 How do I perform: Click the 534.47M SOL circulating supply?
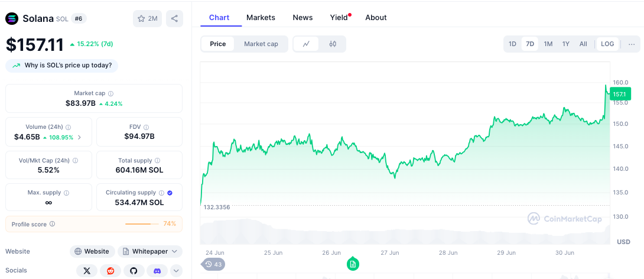click(x=139, y=203)
